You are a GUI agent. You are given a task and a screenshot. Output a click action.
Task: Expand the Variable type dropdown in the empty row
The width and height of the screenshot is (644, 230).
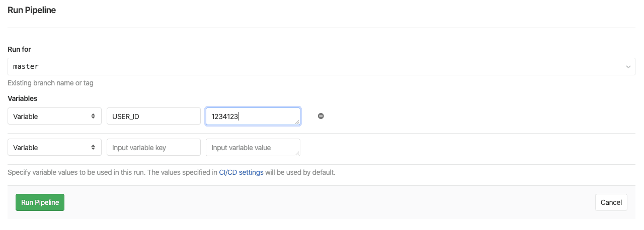click(x=54, y=148)
